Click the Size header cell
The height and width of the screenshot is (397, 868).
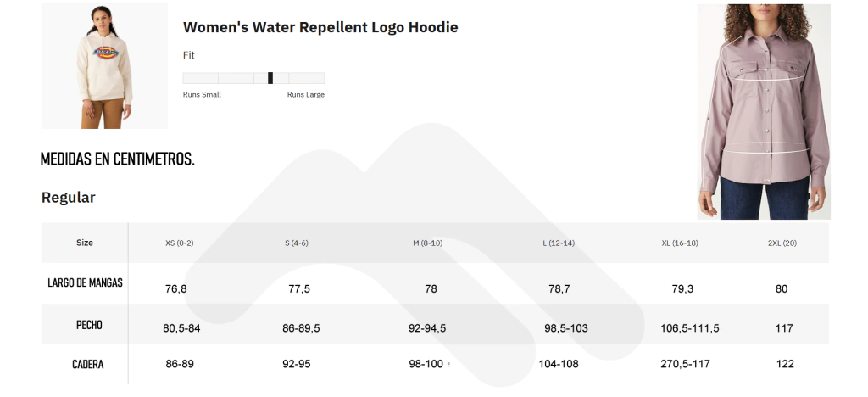[x=85, y=243]
